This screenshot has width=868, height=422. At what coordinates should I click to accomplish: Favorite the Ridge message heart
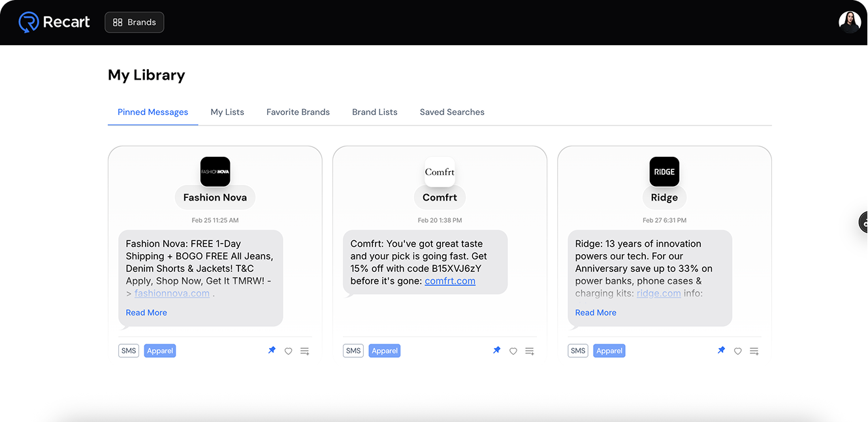[x=737, y=351]
